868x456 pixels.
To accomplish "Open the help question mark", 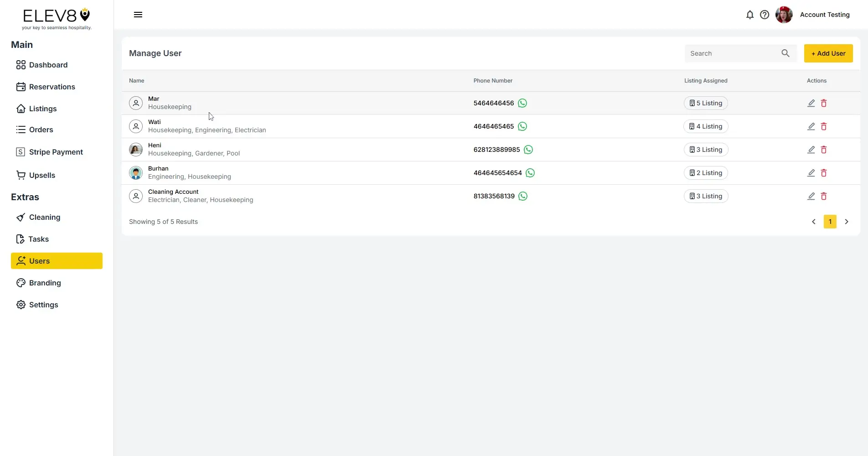I will pos(765,15).
